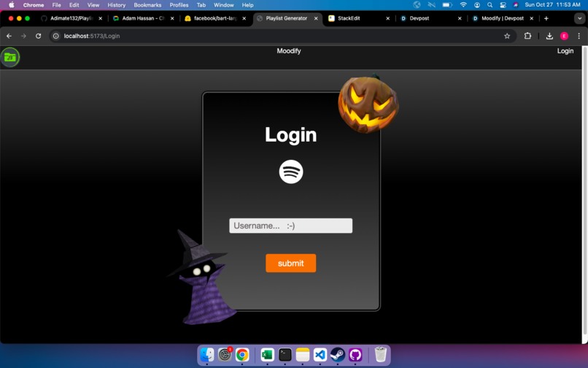Screen dimensions: 588x368
Task: Click the Moodify title in navbar
Action: pyautogui.click(x=289, y=51)
